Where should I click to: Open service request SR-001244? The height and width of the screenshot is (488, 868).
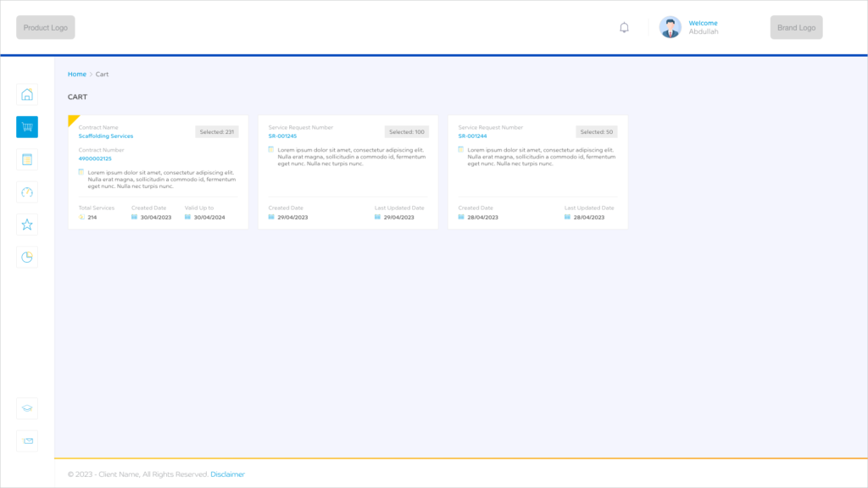point(472,136)
